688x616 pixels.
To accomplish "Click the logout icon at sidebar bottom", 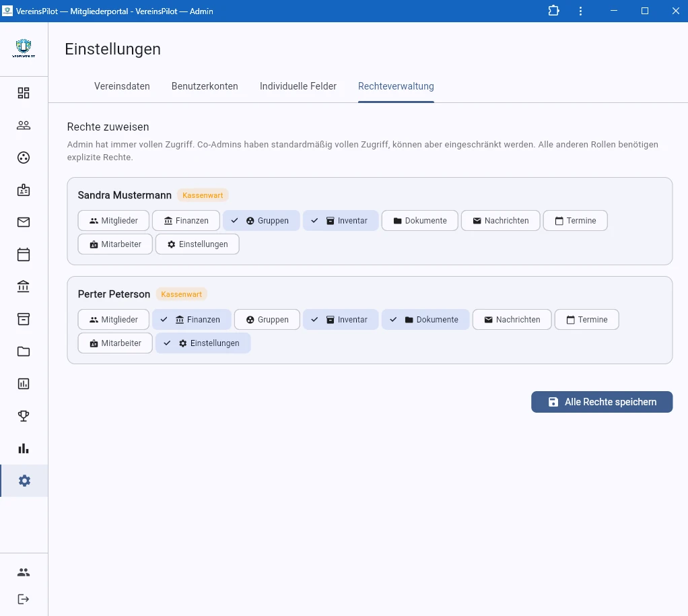I will click(x=24, y=598).
